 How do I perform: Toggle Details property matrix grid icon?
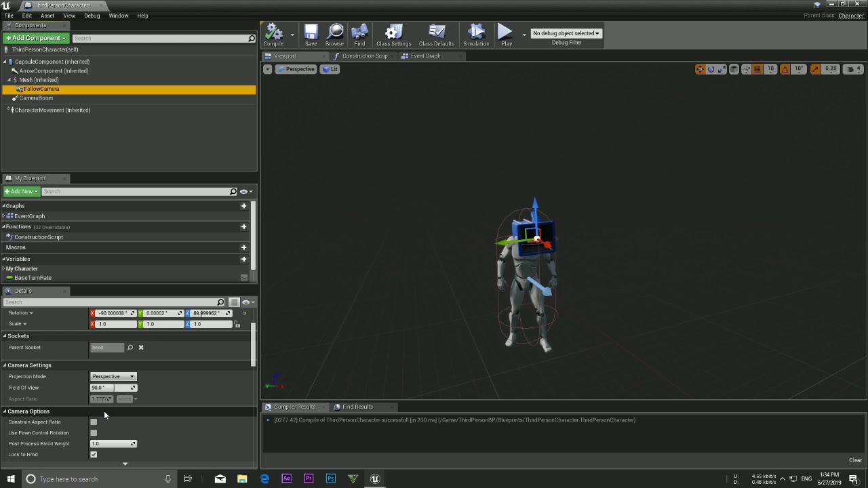pyautogui.click(x=234, y=302)
